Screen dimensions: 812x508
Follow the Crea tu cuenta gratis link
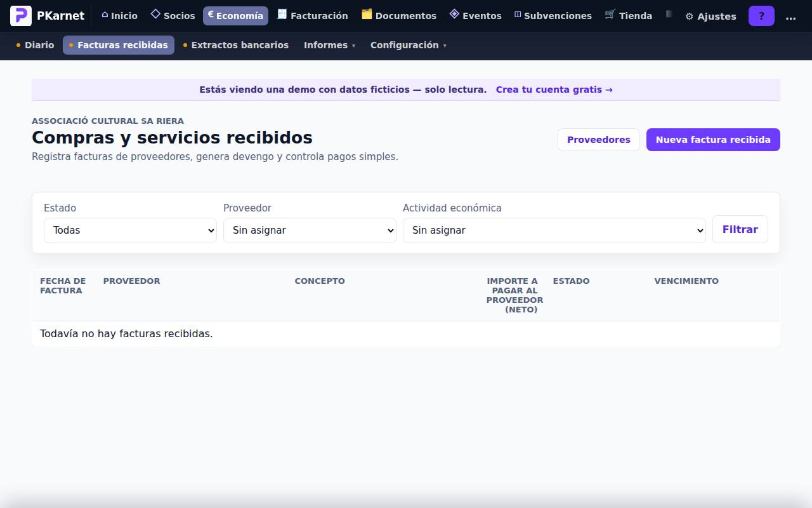coord(554,90)
